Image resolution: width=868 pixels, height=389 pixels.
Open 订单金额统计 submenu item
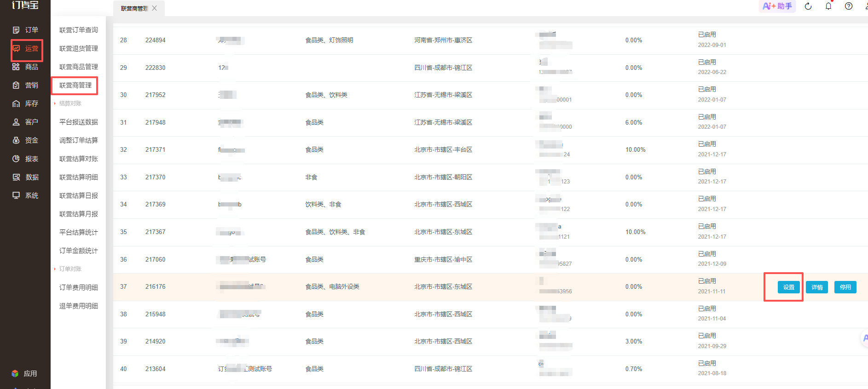tap(79, 251)
